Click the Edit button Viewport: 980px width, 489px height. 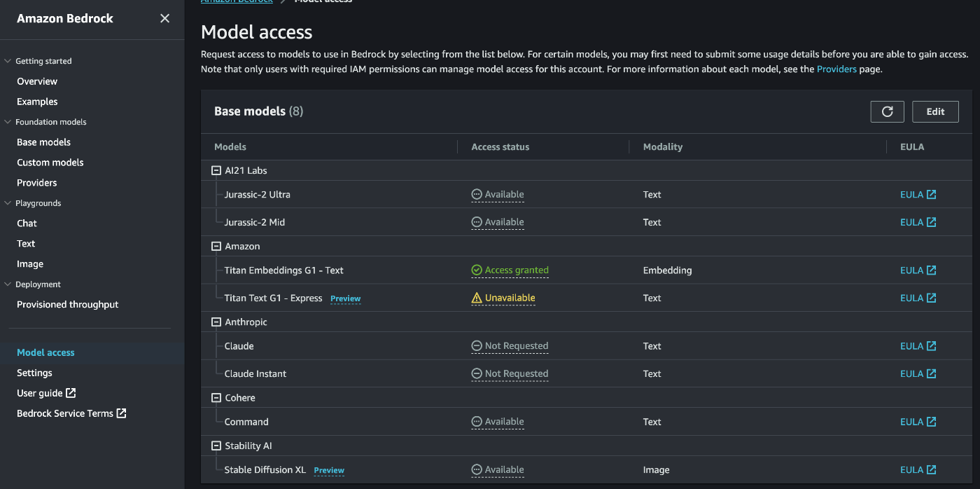pos(935,111)
